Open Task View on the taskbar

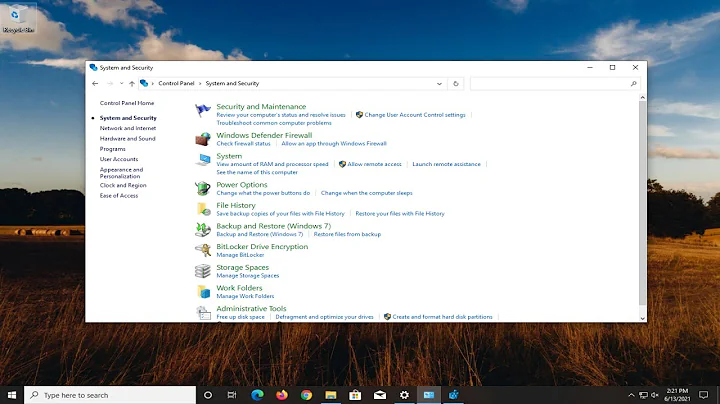click(x=232, y=395)
